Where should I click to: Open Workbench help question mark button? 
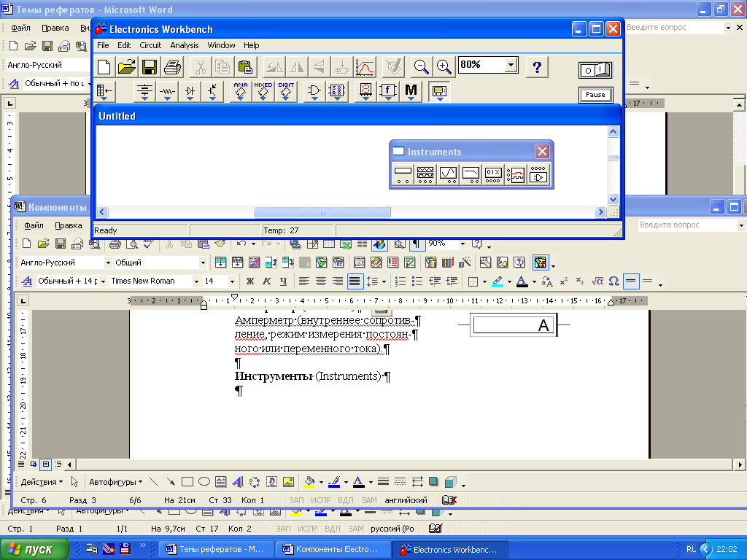(x=537, y=66)
